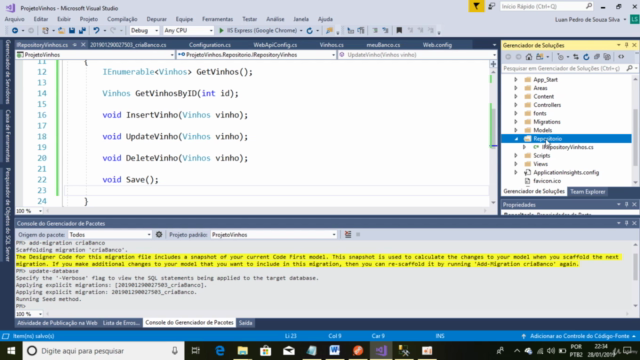
Task: Click the Windows Start button
Action: click(x=11, y=351)
